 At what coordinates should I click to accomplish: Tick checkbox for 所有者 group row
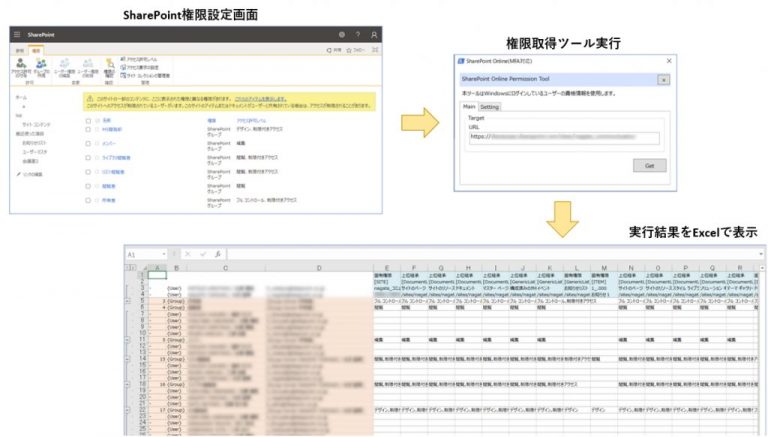point(88,200)
